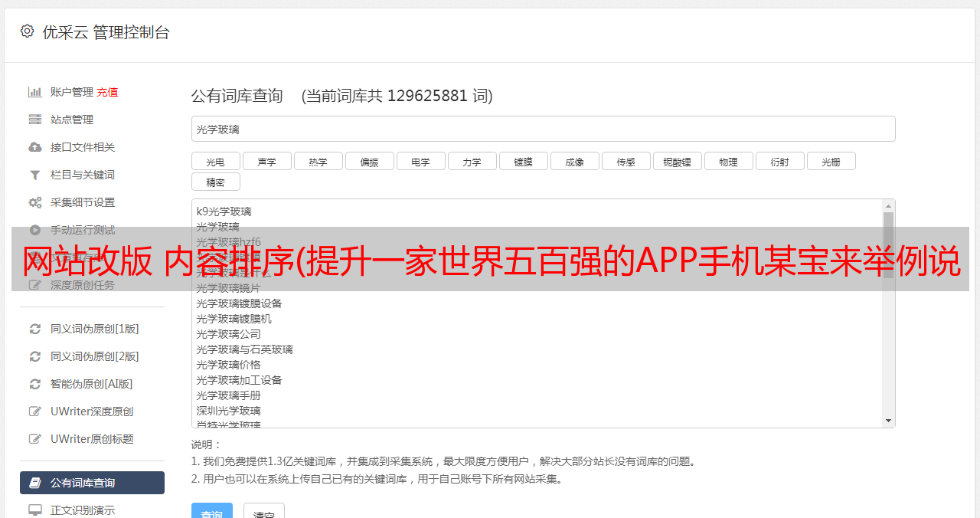The height and width of the screenshot is (518, 980).
Task: Click the play icon for 手动运行测试
Action: pos(35,230)
